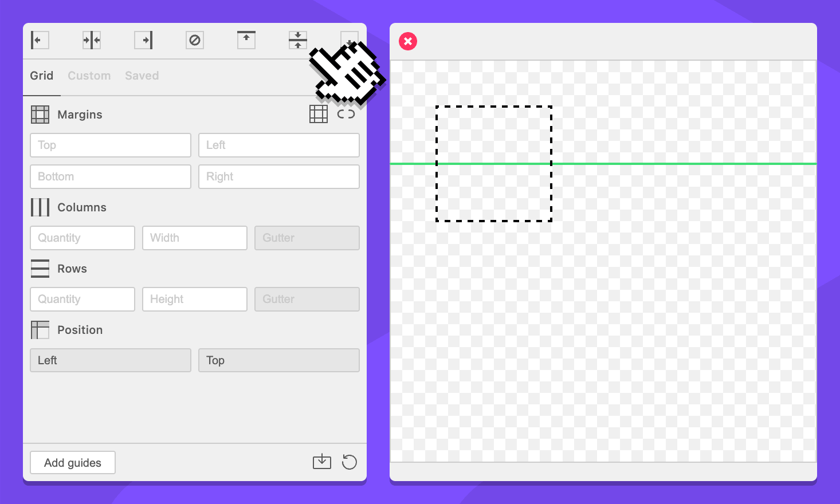Screen dimensions: 840x504
Task: Add horizontal midpoint guide
Action: pos(298,40)
